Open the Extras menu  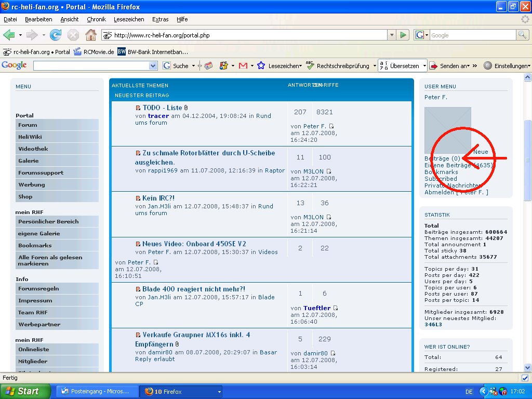pos(161,19)
